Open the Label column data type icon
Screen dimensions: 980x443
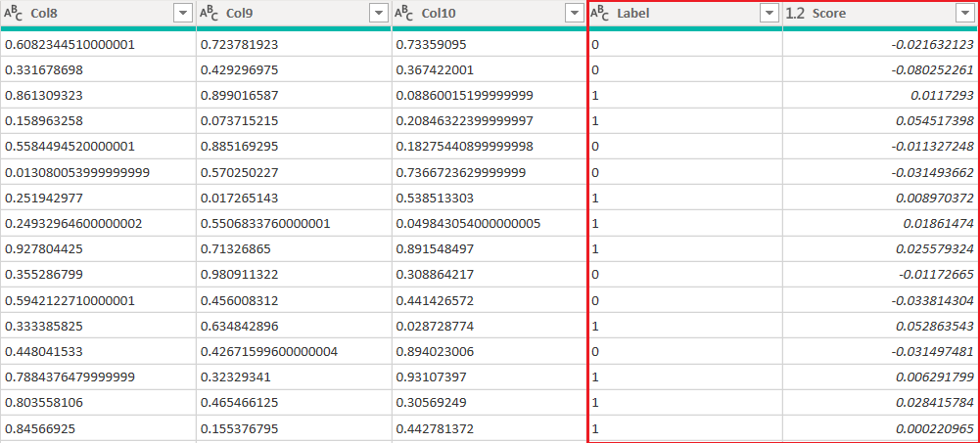tap(601, 14)
